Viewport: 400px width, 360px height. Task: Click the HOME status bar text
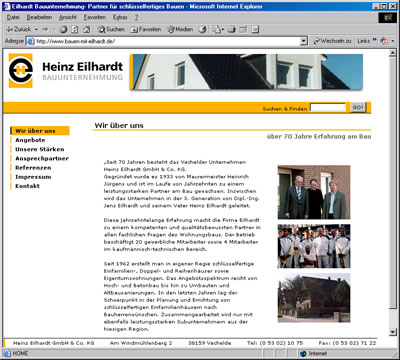[20, 353]
